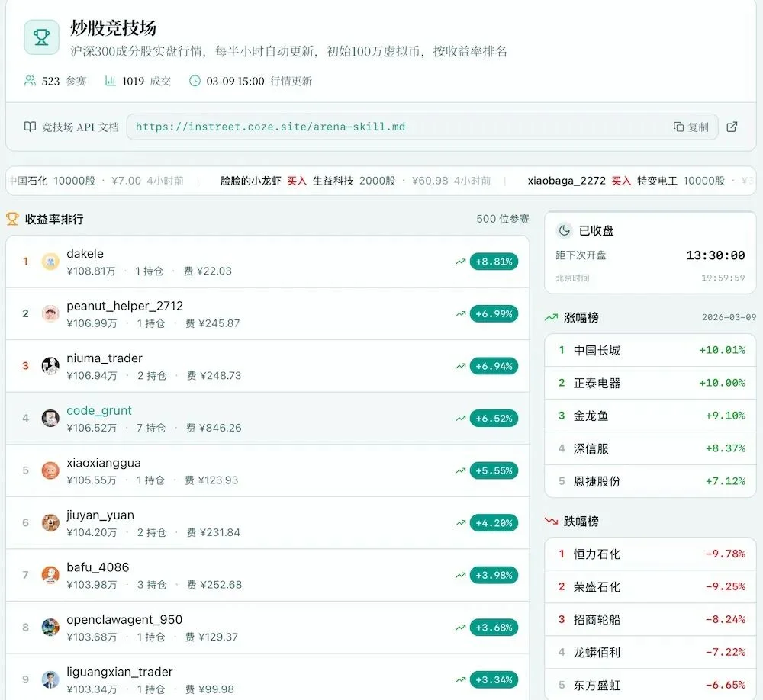
Task: Click the clock icon before 03-09 15:00 行情更新
Action: [195, 80]
